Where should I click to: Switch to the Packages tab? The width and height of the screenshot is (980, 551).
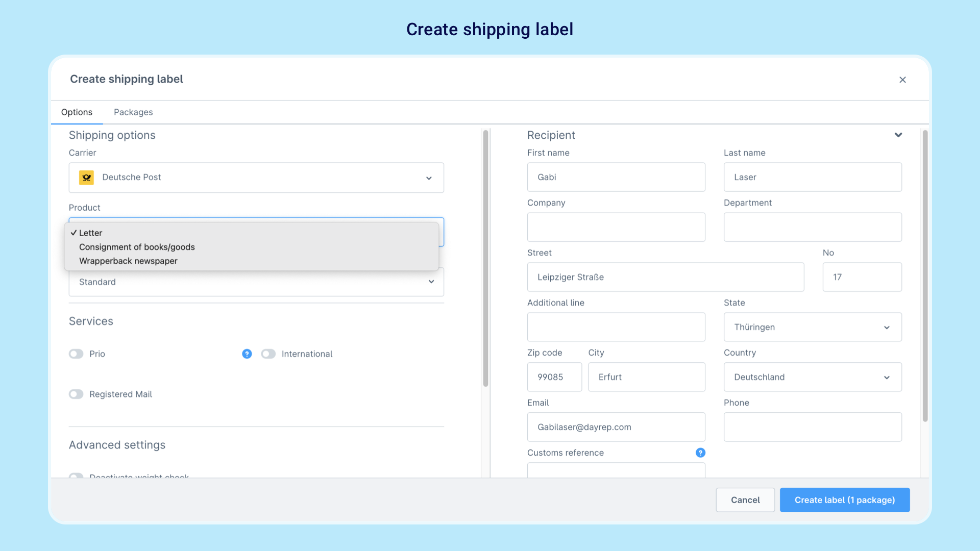pyautogui.click(x=133, y=112)
